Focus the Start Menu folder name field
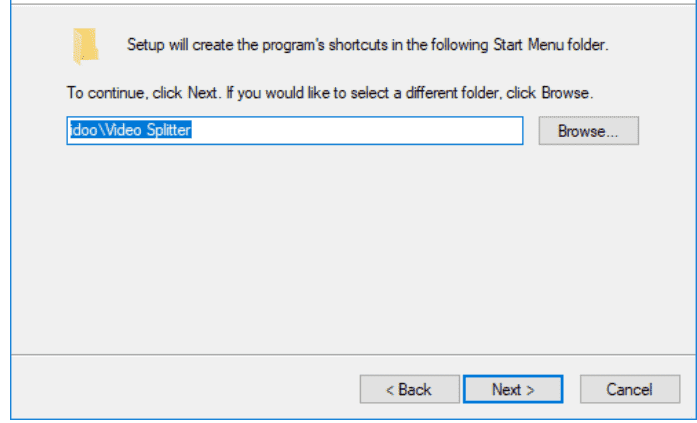The image size is (697, 423). coord(295,131)
